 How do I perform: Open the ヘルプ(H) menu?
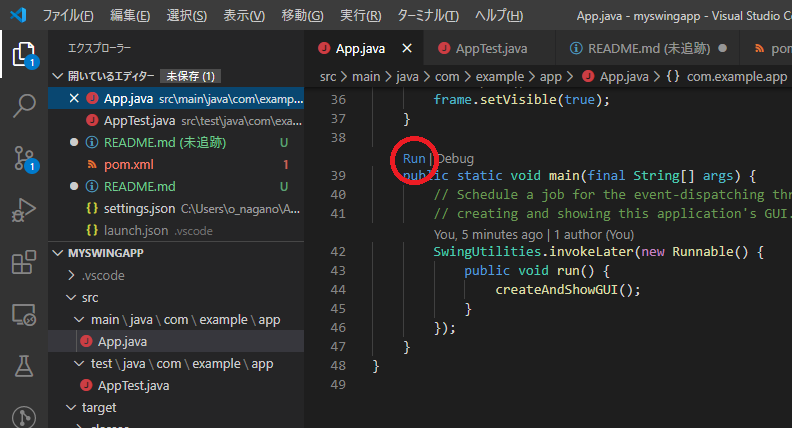tap(499, 16)
